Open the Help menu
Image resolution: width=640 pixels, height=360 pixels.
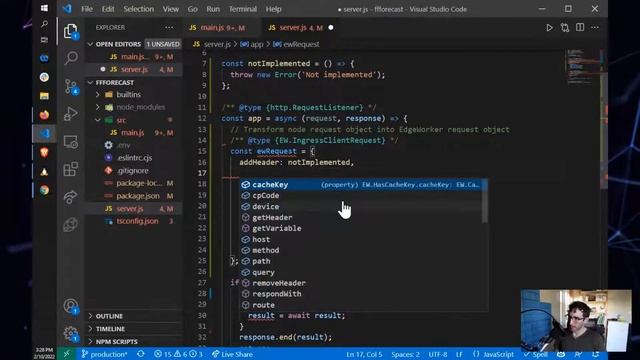point(273,9)
